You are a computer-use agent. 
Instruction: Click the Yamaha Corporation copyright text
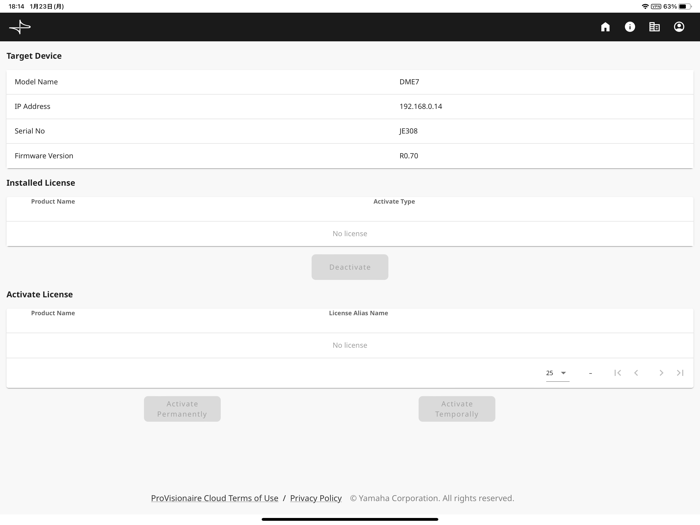click(x=432, y=498)
